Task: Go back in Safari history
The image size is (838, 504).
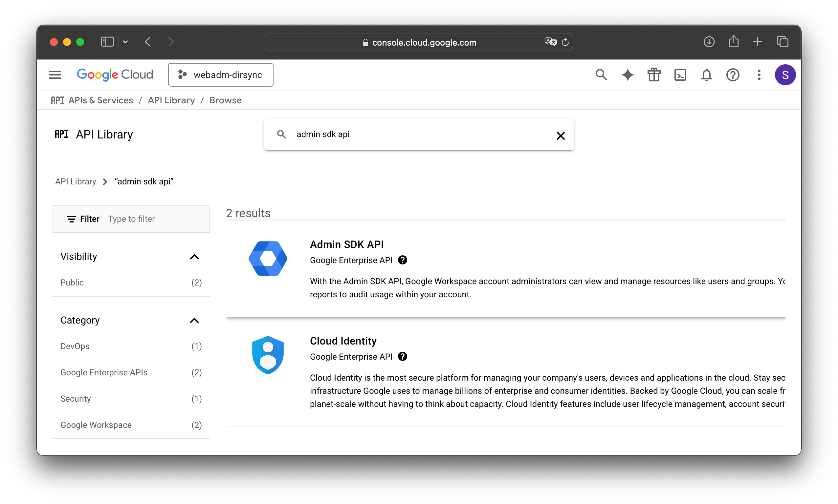Action: coord(147,42)
